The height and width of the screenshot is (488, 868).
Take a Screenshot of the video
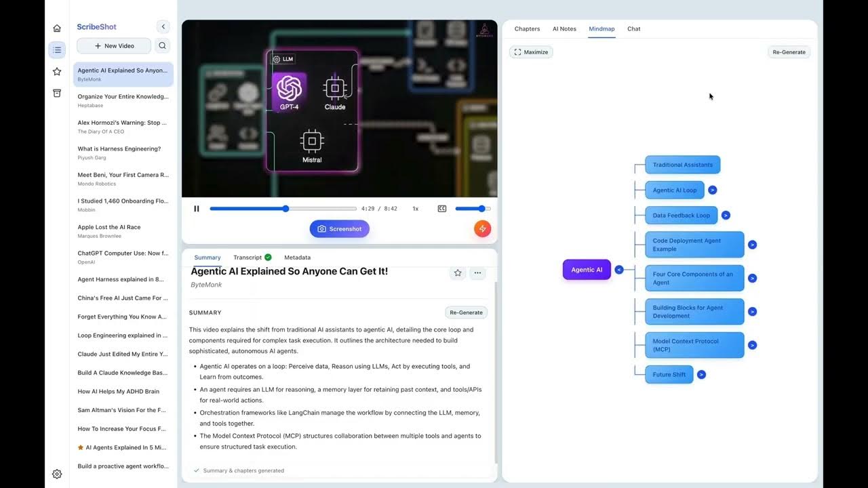coord(340,229)
